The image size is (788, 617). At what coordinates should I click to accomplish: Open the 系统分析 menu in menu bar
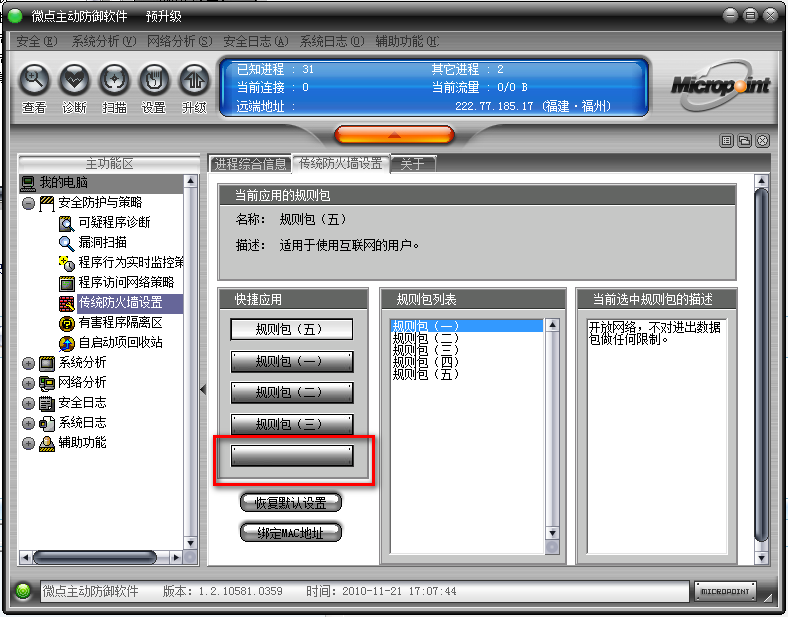(x=104, y=41)
